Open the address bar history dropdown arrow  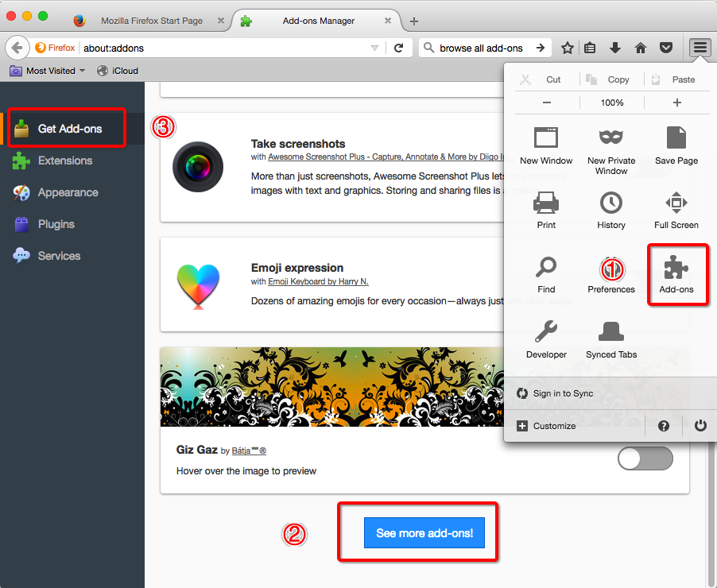374,48
